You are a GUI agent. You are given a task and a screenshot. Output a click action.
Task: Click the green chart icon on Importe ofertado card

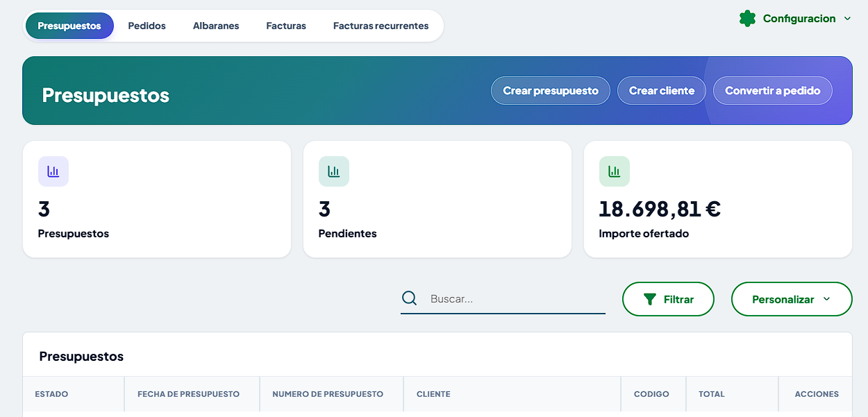pos(615,171)
